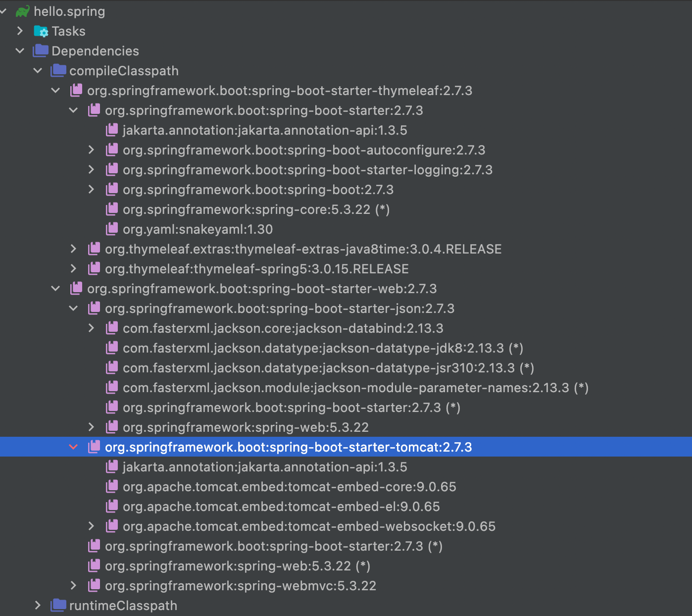692x616 pixels.
Task: Select spring-boot-starter-thymeleaf:2.7.3 row text
Action: (280, 91)
